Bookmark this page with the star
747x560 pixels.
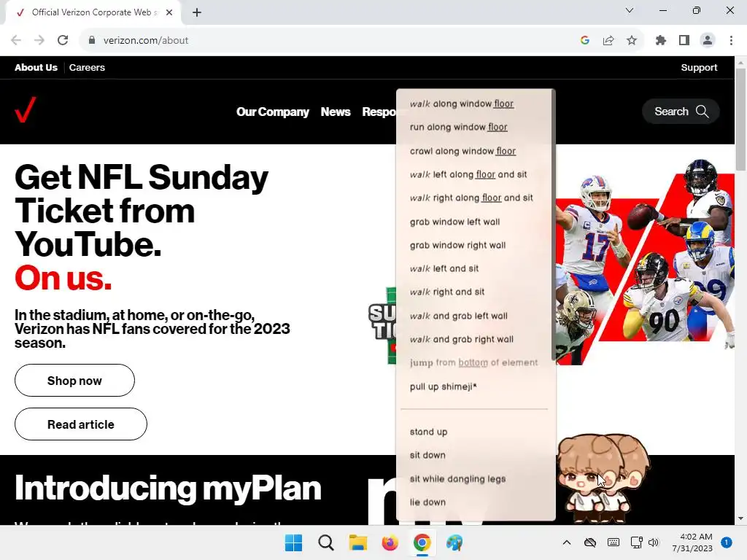click(x=632, y=41)
